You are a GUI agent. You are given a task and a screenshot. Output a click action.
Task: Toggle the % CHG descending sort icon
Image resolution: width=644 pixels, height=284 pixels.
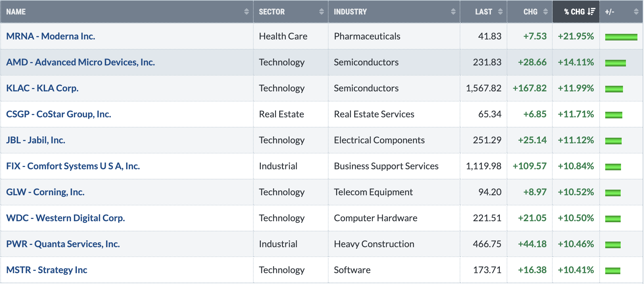[x=591, y=12]
